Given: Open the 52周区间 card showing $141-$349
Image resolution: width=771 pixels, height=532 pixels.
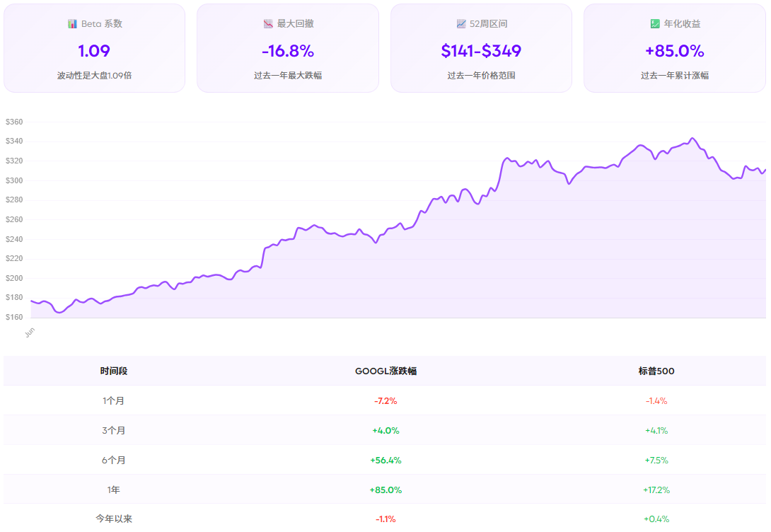Looking at the screenshot, I should point(480,47).
